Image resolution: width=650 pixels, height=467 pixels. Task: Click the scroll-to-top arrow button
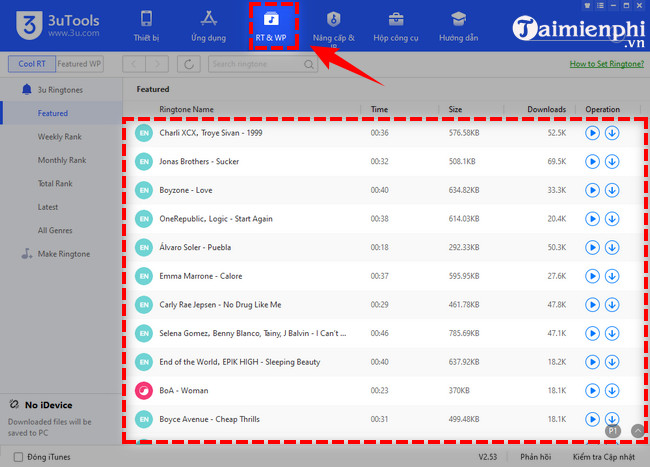point(638,431)
